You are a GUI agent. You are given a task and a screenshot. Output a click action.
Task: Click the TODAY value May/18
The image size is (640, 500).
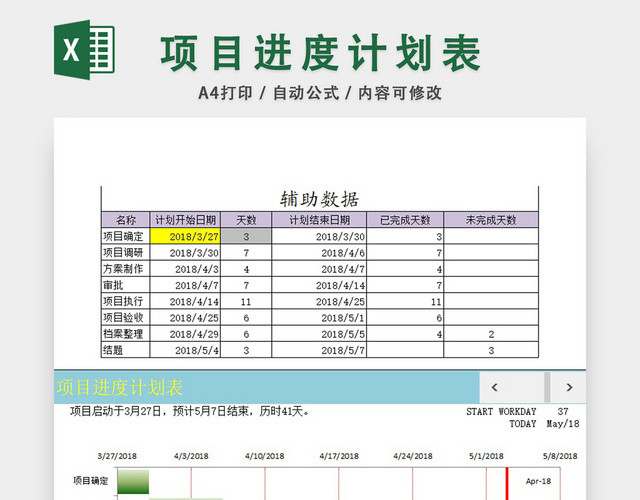pyautogui.click(x=563, y=424)
